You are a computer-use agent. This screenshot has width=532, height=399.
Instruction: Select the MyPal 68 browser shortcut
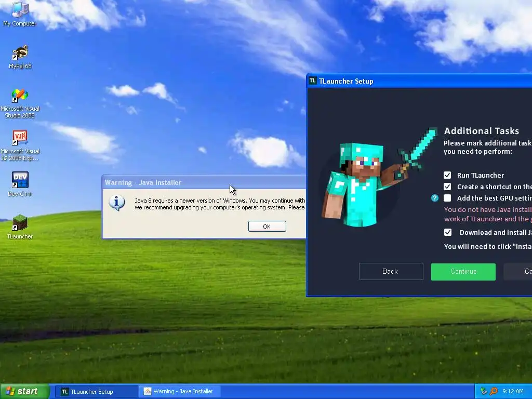click(20, 57)
